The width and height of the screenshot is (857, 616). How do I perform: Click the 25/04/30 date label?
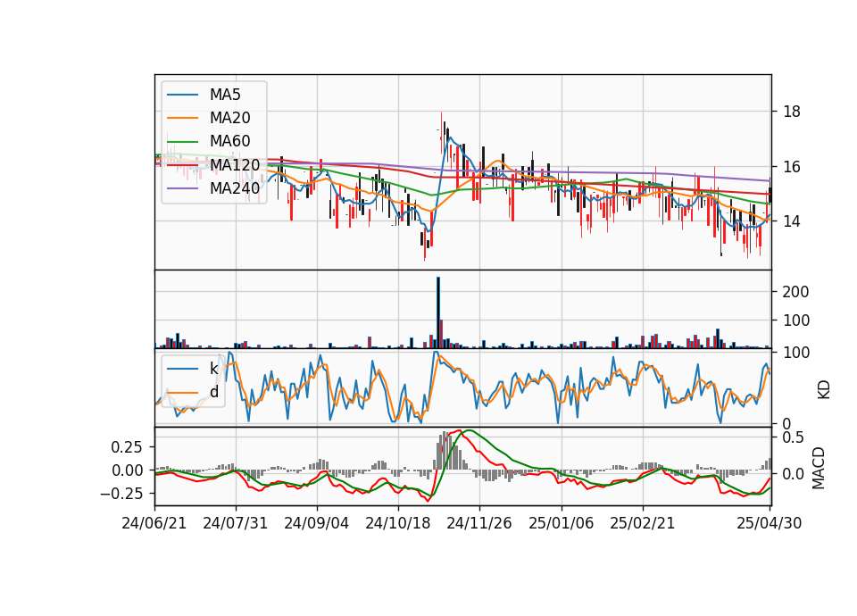769,523
